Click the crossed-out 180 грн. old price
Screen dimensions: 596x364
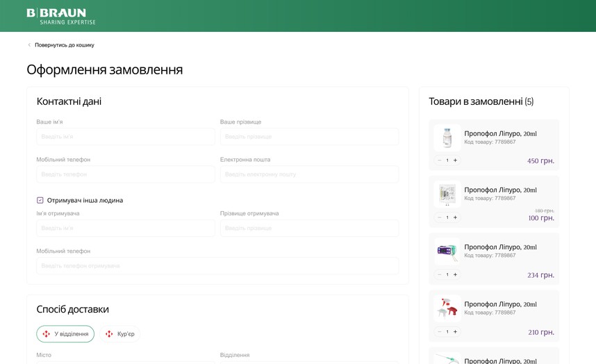[545, 210]
